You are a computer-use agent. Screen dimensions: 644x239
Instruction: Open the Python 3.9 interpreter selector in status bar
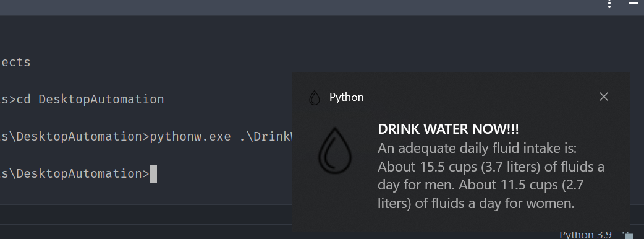tap(585, 235)
